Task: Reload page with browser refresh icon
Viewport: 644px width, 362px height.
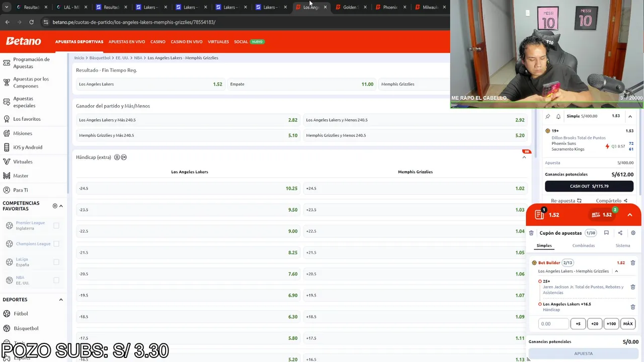Action: [31, 22]
